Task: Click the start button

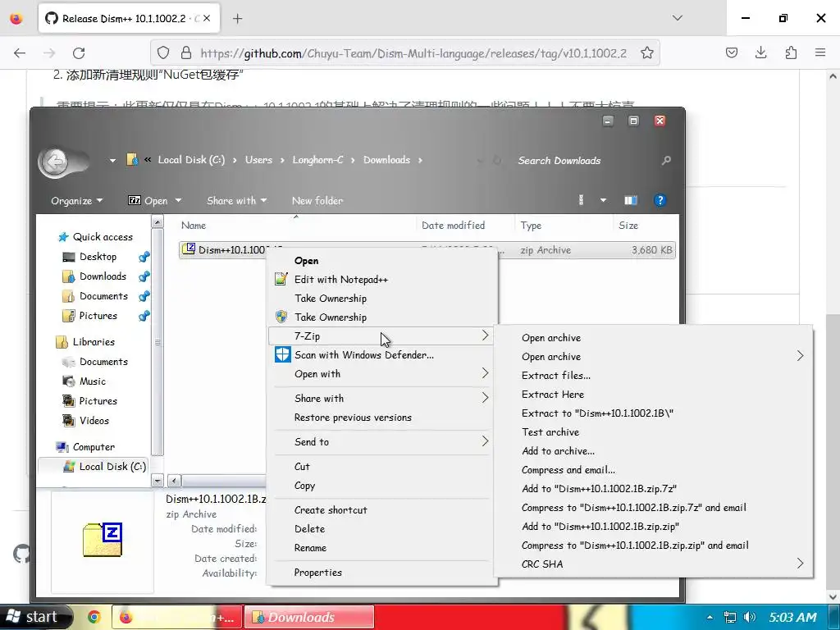Action: (x=35, y=617)
